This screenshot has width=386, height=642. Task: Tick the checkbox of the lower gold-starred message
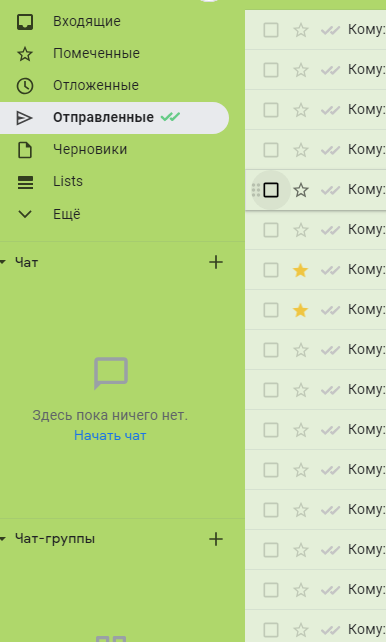[271, 310]
